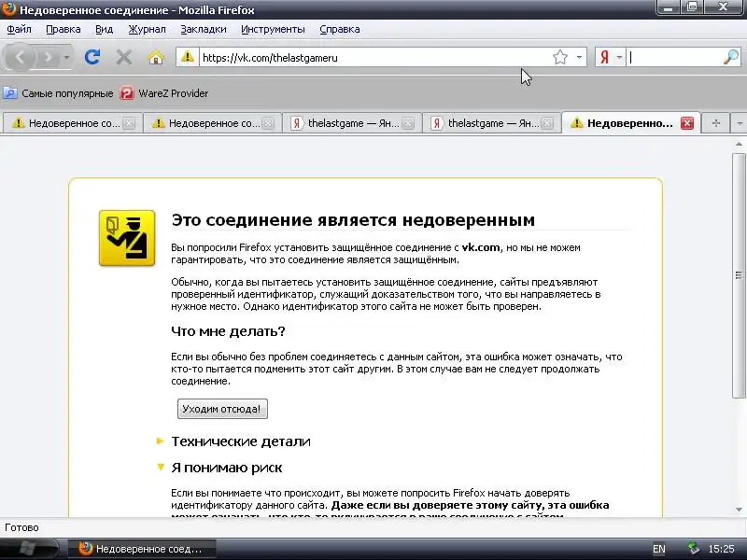Click the vertical scrollbar thumb
The height and width of the screenshot is (560, 747).
739,275
